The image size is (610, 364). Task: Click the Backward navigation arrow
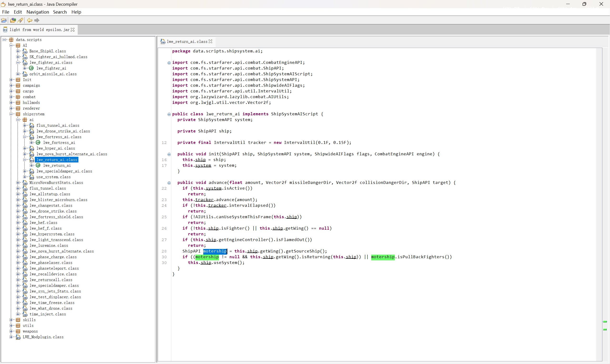tap(30, 20)
